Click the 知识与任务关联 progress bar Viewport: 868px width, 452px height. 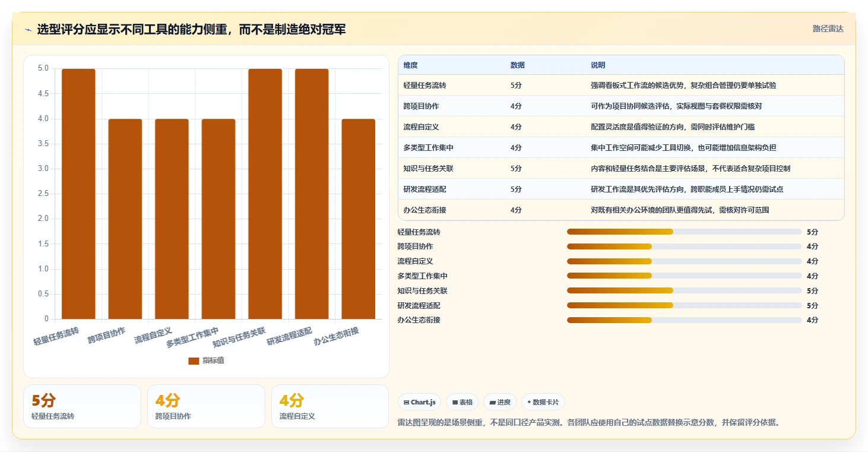tap(685, 290)
